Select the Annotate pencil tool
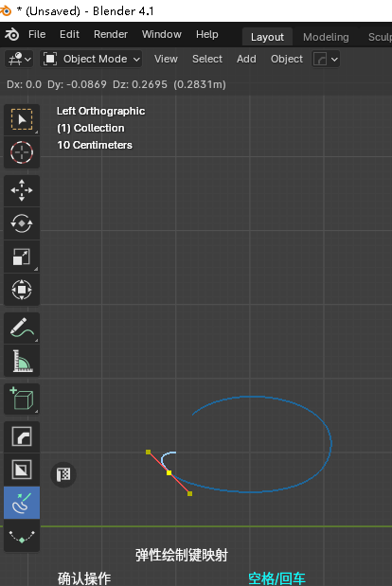392x586 pixels. [22, 328]
